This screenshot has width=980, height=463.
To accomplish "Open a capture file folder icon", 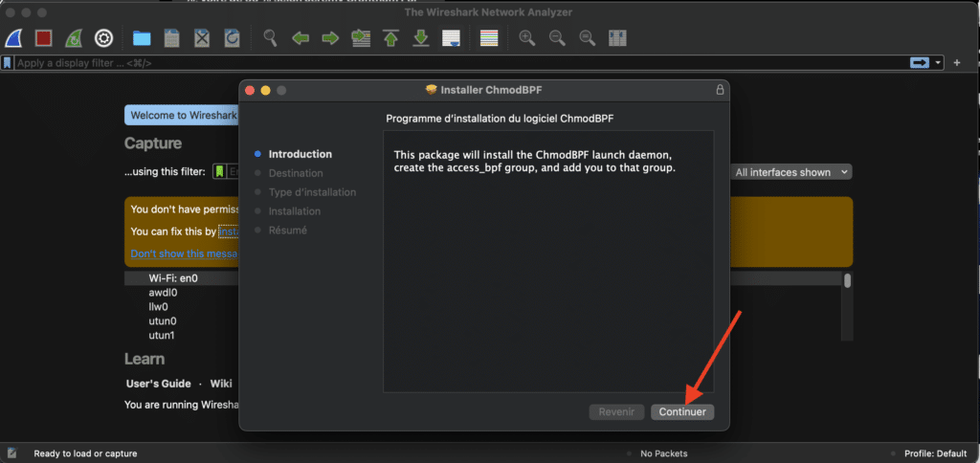I will pyautogui.click(x=142, y=38).
